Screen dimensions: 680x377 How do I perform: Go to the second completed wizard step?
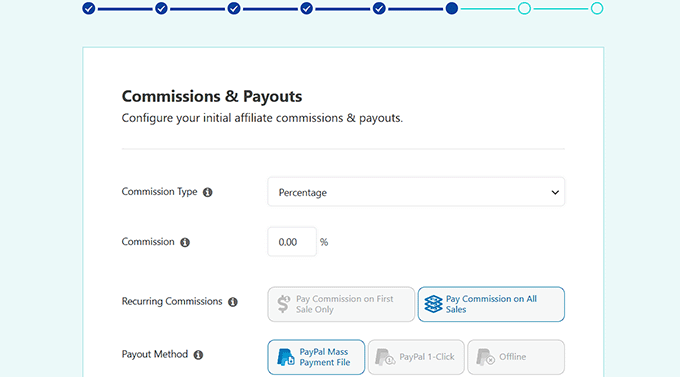click(161, 8)
